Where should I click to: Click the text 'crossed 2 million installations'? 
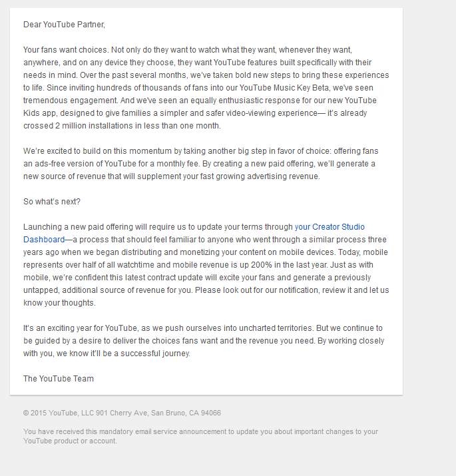79,126
